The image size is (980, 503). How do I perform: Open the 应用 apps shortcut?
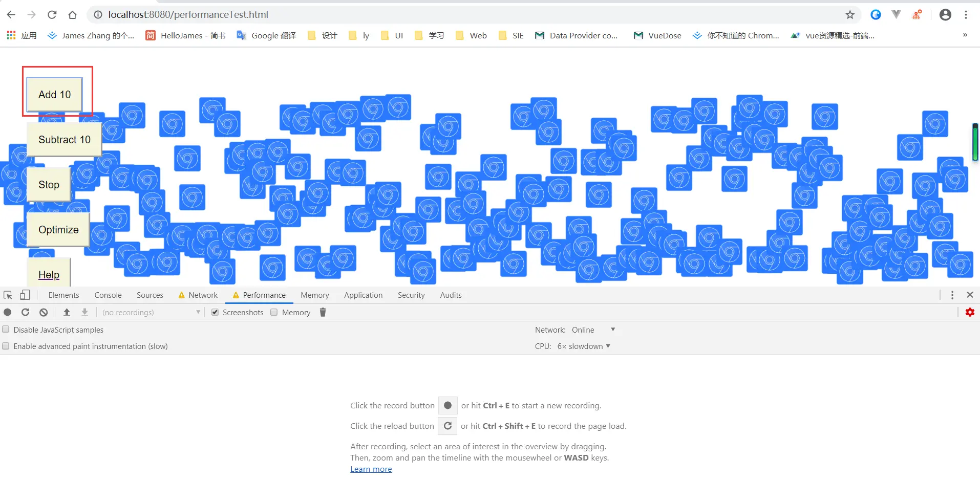pos(22,35)
